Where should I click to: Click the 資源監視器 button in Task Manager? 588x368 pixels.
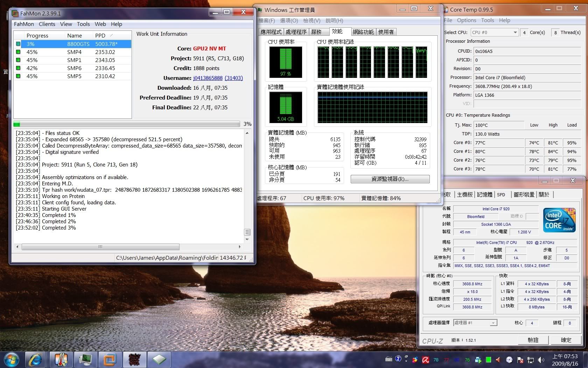(390, 179)
